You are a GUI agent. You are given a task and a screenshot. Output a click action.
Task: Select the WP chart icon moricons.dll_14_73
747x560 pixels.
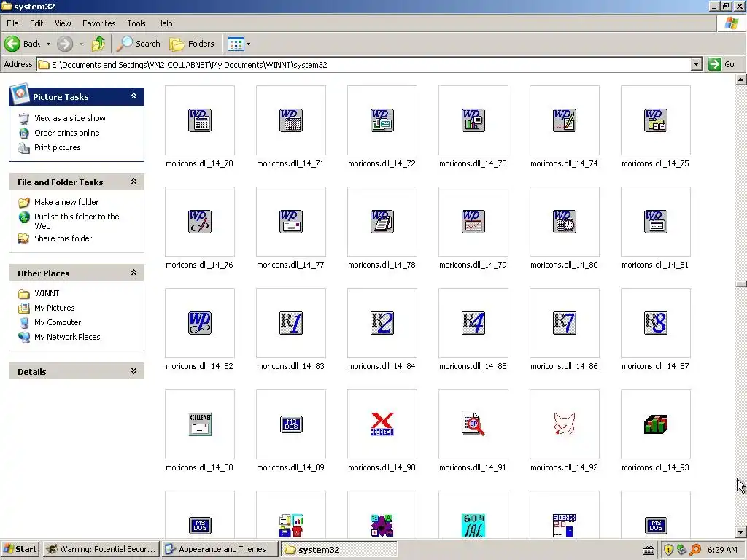473,120
